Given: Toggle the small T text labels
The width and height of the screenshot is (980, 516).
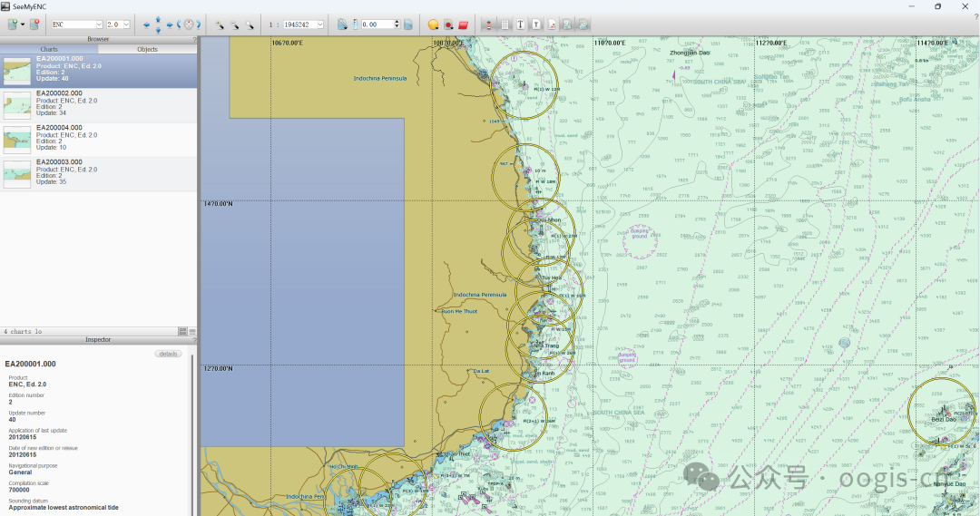Looking at the screenshot, I should point(535,24).
